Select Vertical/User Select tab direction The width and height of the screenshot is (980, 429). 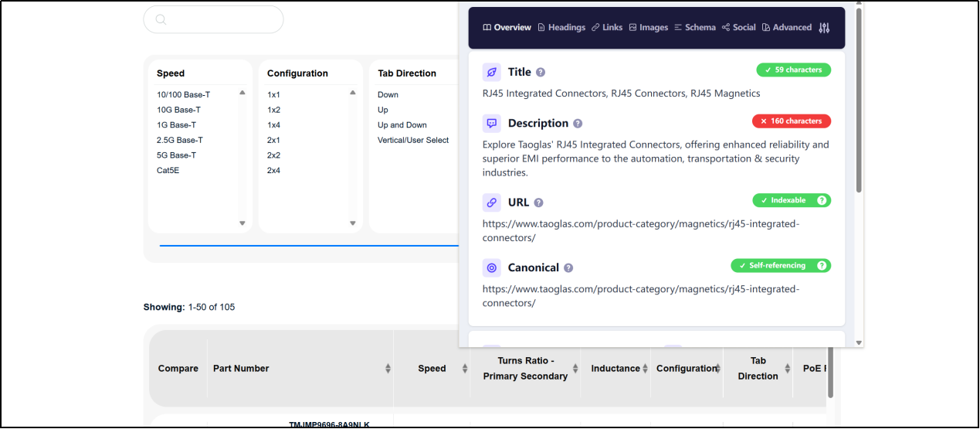click(413, 140)
